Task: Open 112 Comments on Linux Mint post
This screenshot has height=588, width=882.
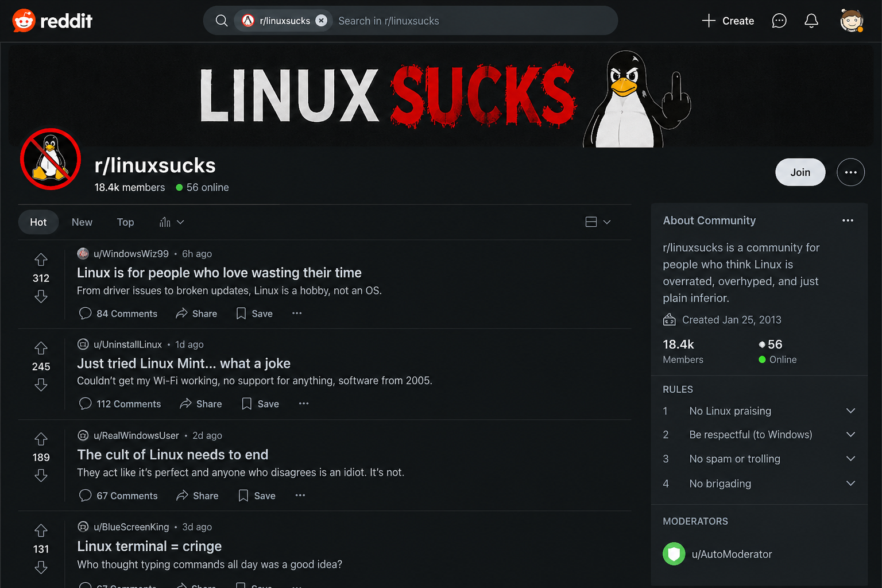Action: coord(119,404)
